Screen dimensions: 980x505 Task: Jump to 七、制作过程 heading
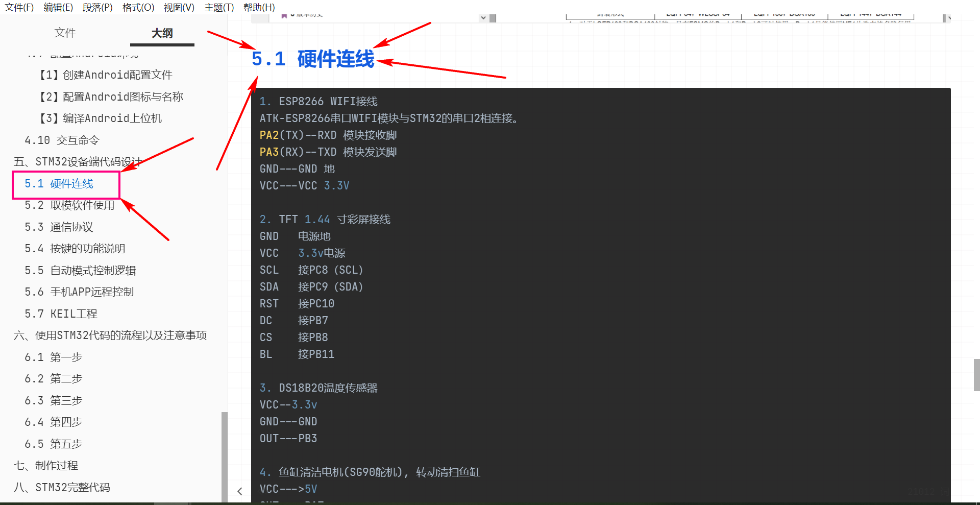tap(46, 466)
